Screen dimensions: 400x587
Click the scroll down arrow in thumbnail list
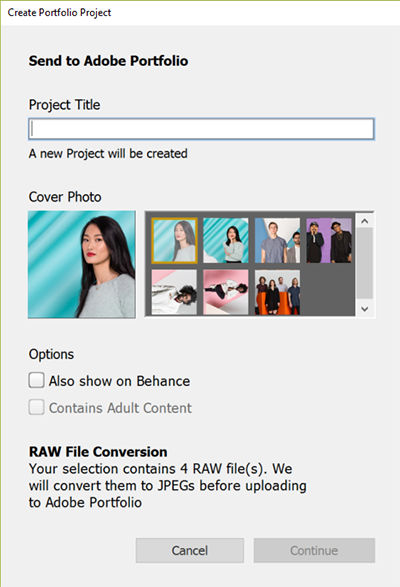pyautogui.click(x=365, y=309)
